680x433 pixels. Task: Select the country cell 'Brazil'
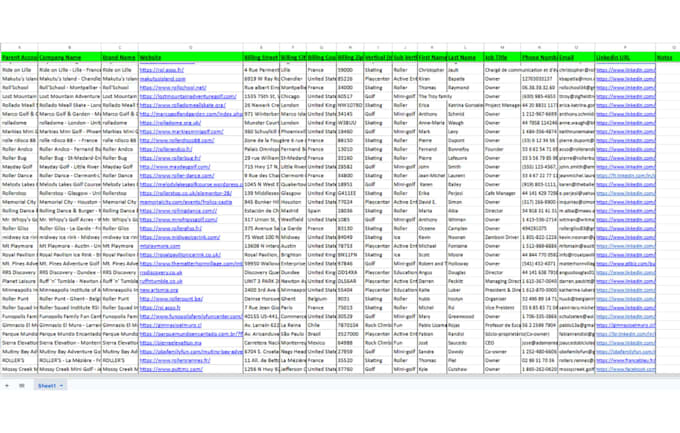pyautogui.click(x=321, y=334)
